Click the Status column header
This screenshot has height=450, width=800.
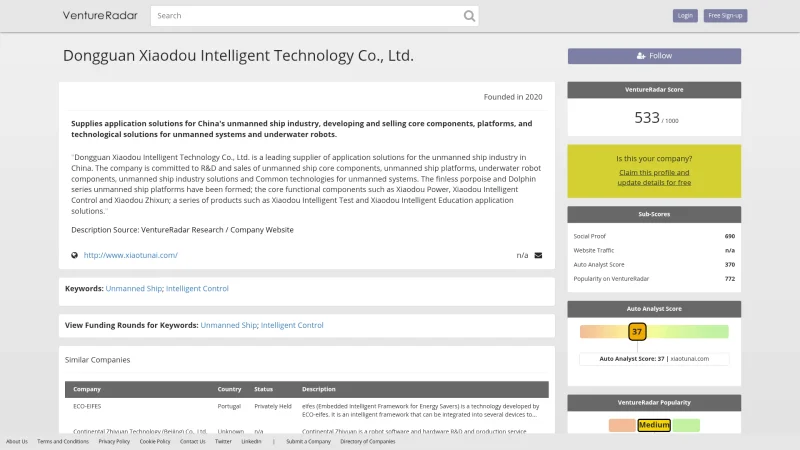263,389
